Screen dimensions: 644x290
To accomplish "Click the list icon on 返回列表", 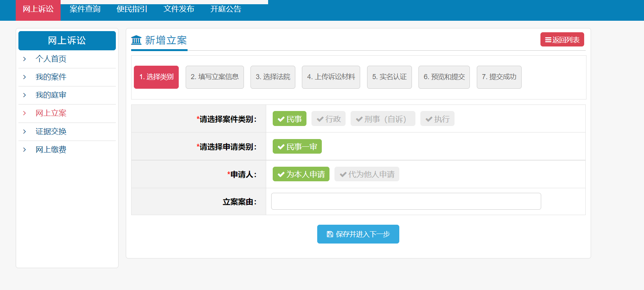I will pyautogui.click(x=548, y=40).
